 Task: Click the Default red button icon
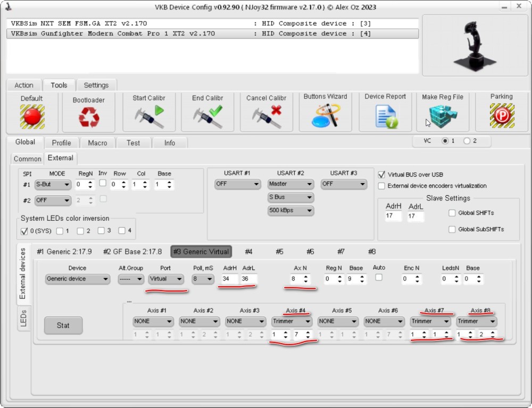(32, 116)
